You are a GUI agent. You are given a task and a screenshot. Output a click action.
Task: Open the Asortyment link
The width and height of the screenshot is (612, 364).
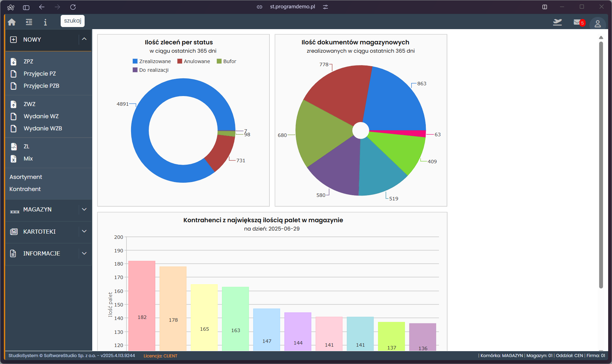[26, 177]
